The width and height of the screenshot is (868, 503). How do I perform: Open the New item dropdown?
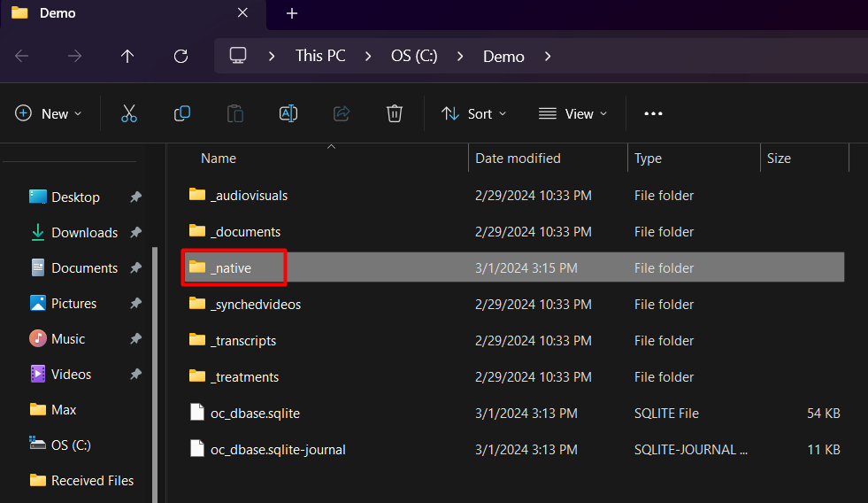tap(49, 113)
